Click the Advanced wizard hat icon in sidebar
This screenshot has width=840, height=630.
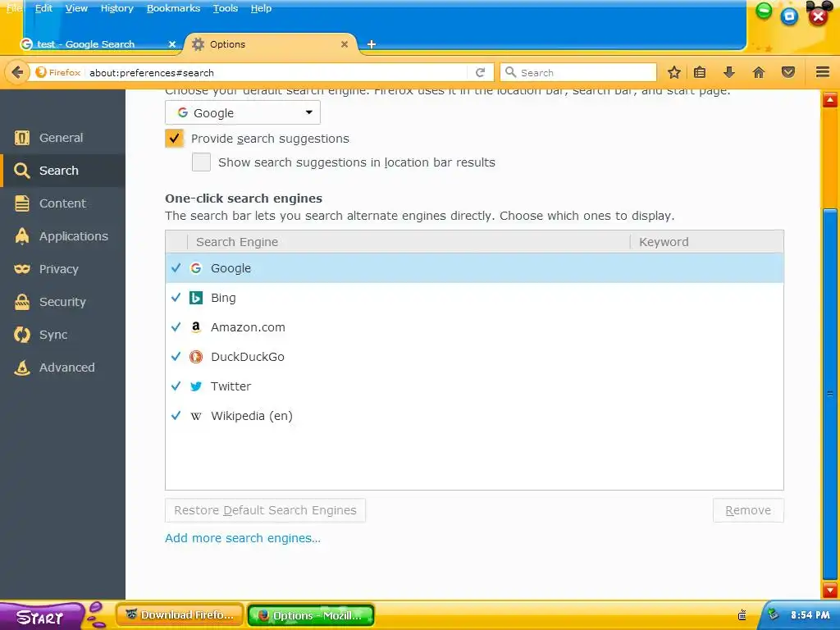[x=22, y=367]
